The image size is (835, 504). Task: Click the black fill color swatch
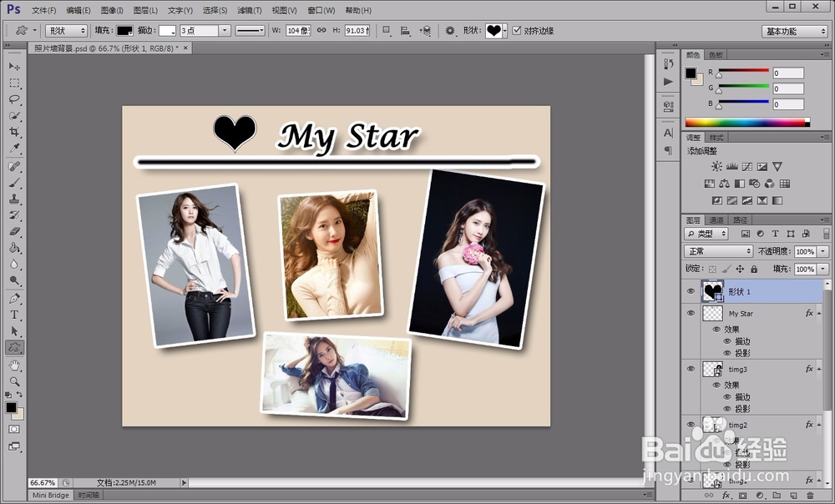point(124,31)
